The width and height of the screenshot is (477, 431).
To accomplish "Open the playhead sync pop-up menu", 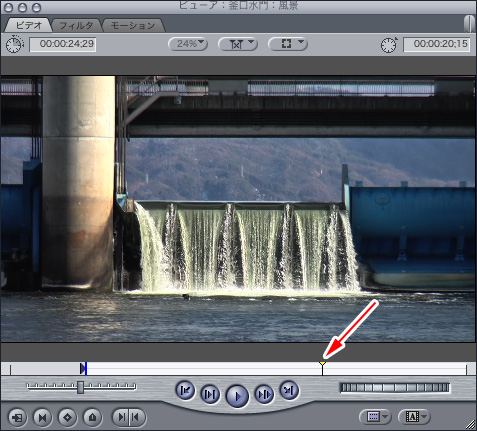I will point(238,44).
